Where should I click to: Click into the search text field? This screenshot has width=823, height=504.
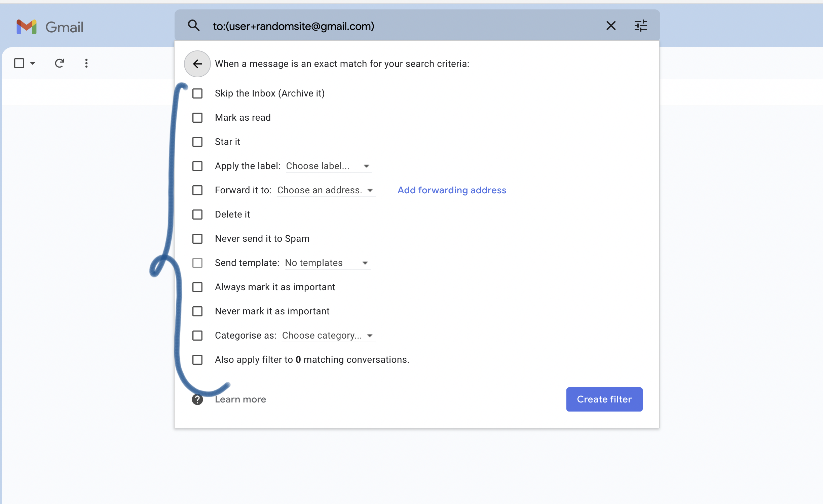[404, 26]
